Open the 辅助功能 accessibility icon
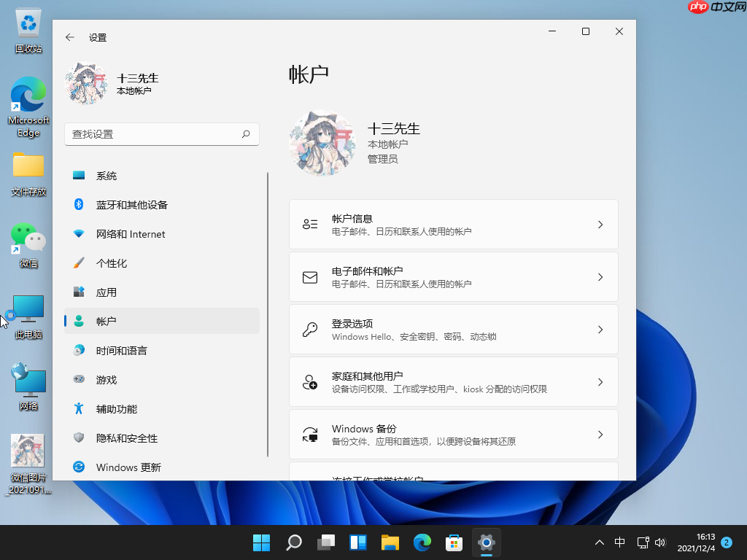Screen dimensions: 747x560 pos(77,408)
